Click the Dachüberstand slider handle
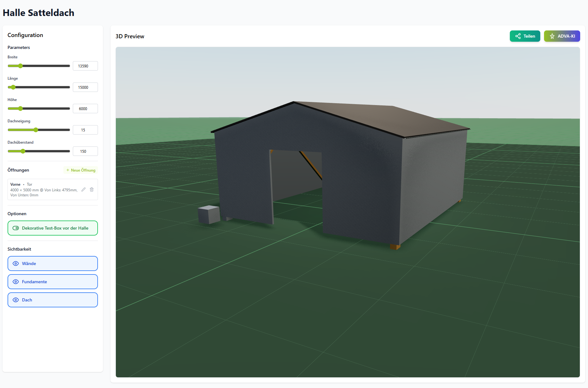Image resolution: width=588 pixels, height=388 pixels. tap(23, 151)
